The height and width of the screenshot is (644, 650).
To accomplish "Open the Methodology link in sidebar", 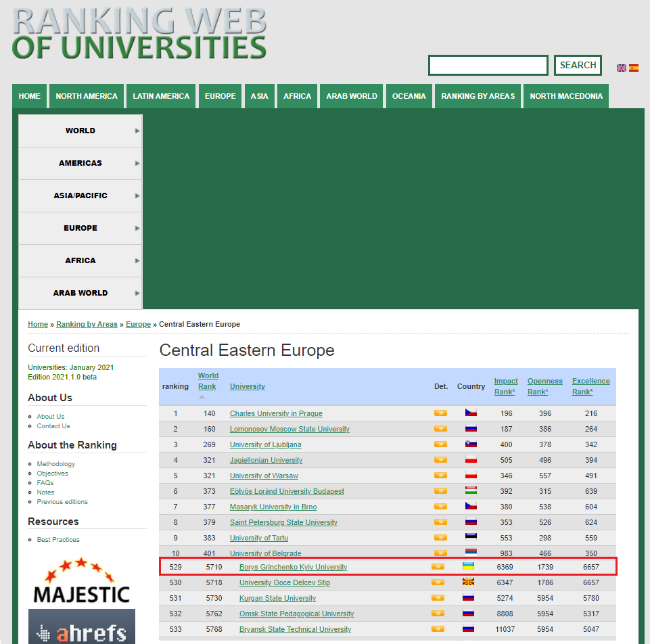I will (x=56, y=464).
